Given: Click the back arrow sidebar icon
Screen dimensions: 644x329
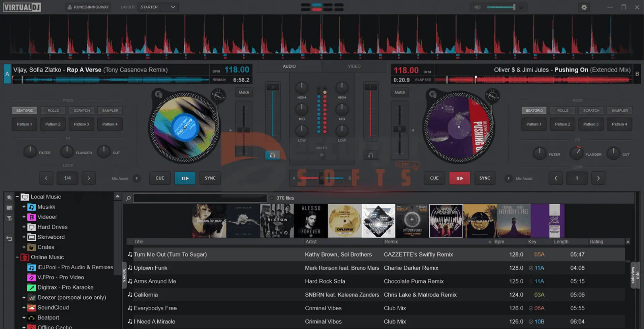Looking at the screenshot, I should pos(9,238).
